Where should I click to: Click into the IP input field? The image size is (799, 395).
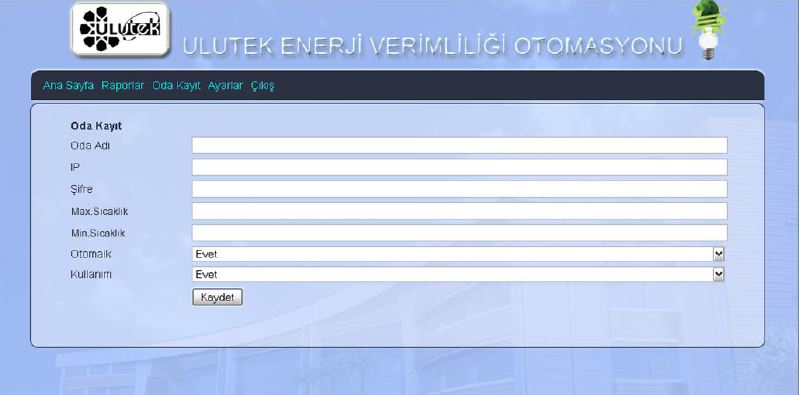point(460,167)
